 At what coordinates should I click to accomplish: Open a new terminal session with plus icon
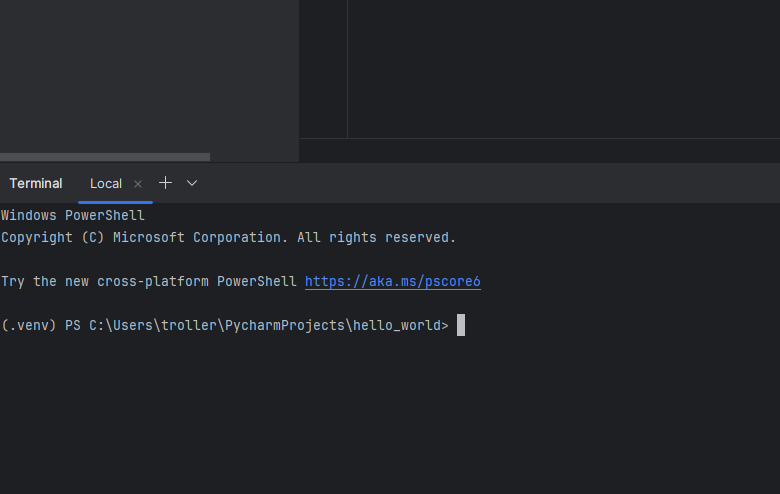166,183
